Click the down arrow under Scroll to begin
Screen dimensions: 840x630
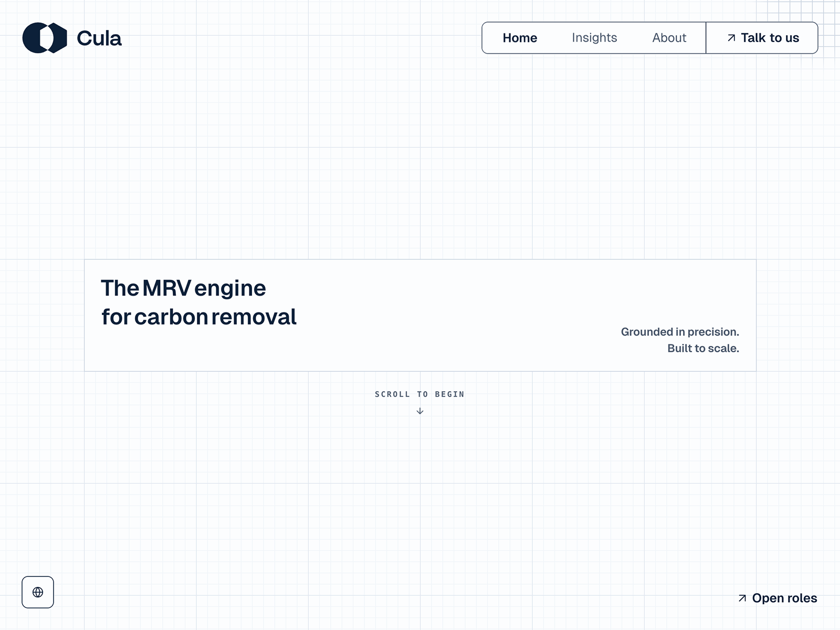420,411
